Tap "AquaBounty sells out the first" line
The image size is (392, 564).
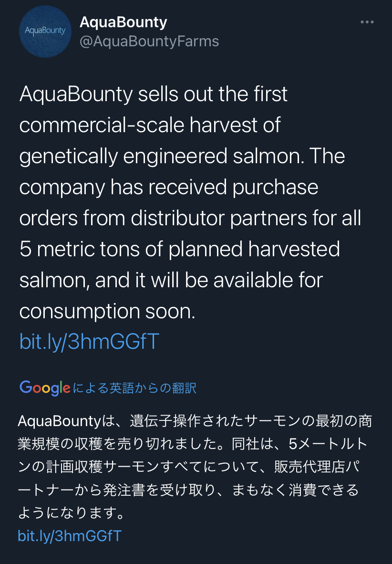154,94
